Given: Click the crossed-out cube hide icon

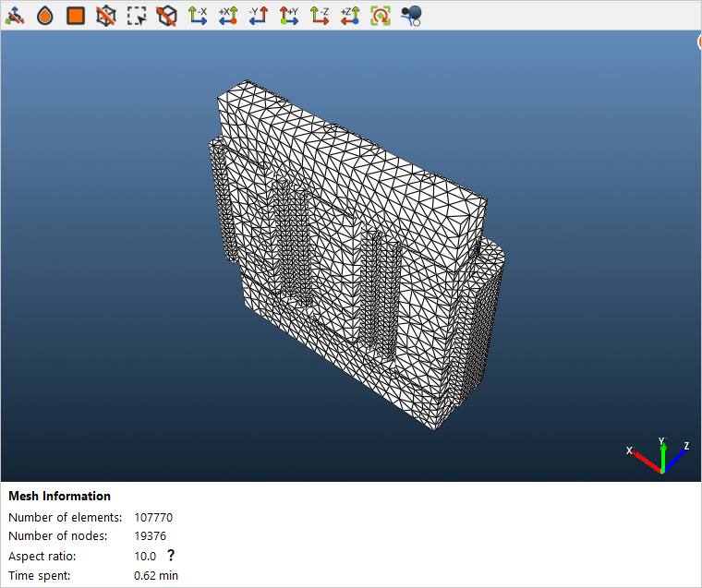Looking at the screenshot, I should 167,16.
